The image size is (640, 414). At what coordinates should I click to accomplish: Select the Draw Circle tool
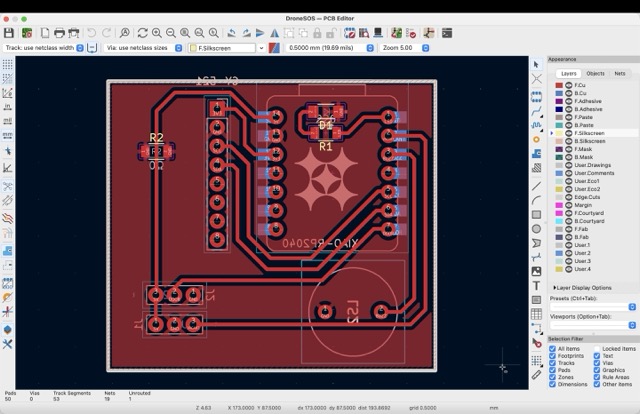coord(536,229)
